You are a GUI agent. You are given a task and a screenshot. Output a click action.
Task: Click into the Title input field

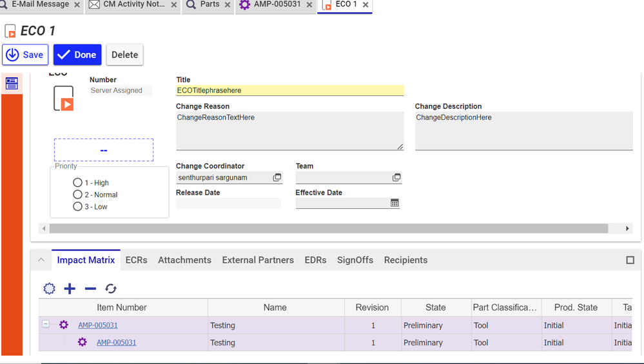click(289, 91)
